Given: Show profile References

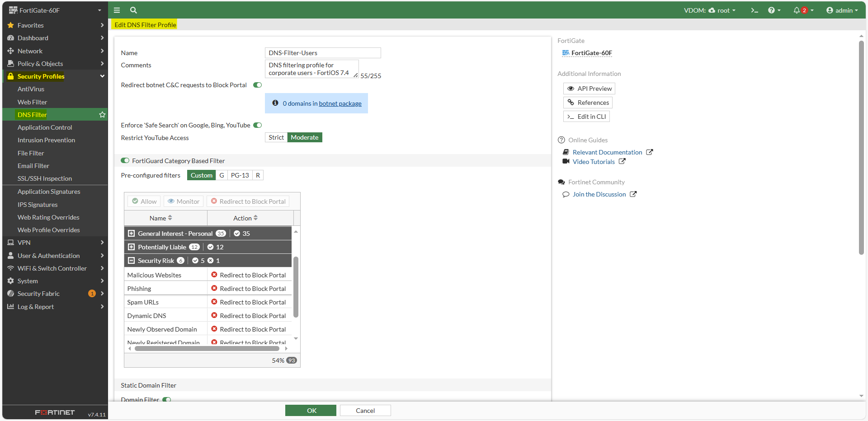Looking at the screenshot, I should (x=588, y=103).
